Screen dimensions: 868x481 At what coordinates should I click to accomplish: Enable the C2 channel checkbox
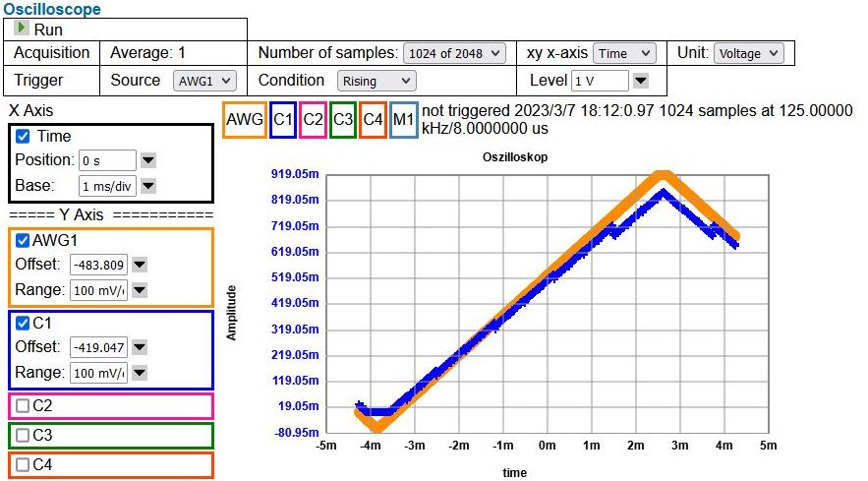[23, 405]
